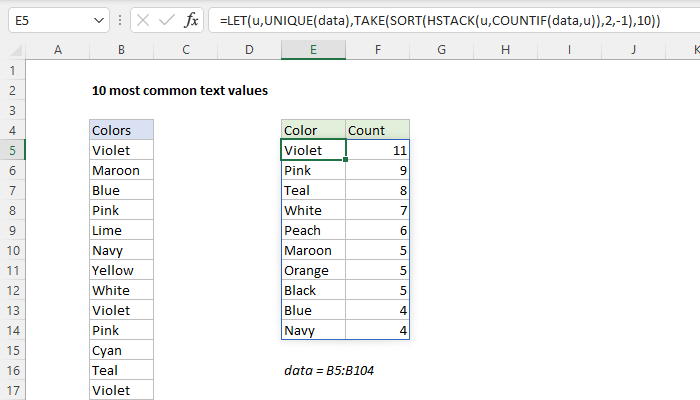Viewport: 700px width, 400px height.
Task: Select column B header
Action: 121,50
